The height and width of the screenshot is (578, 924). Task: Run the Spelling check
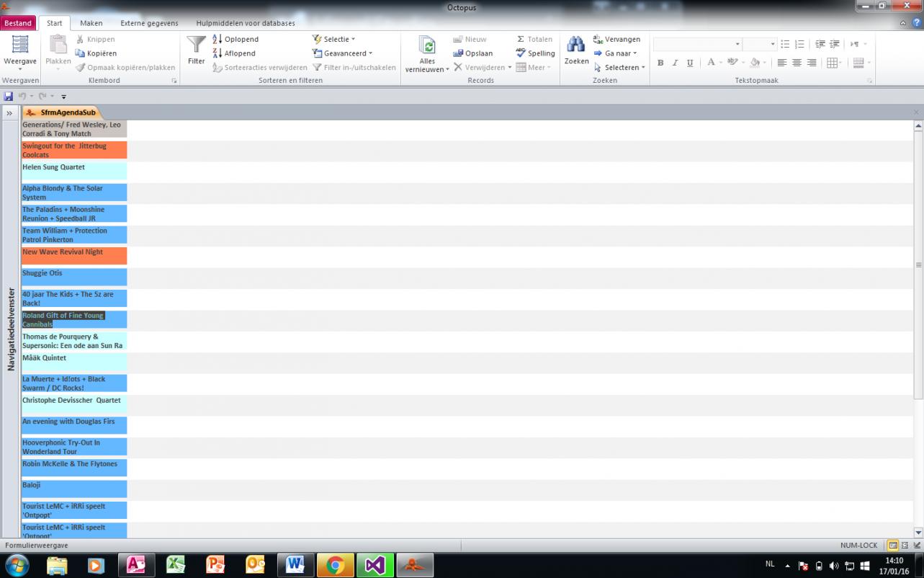coord(535,53)
